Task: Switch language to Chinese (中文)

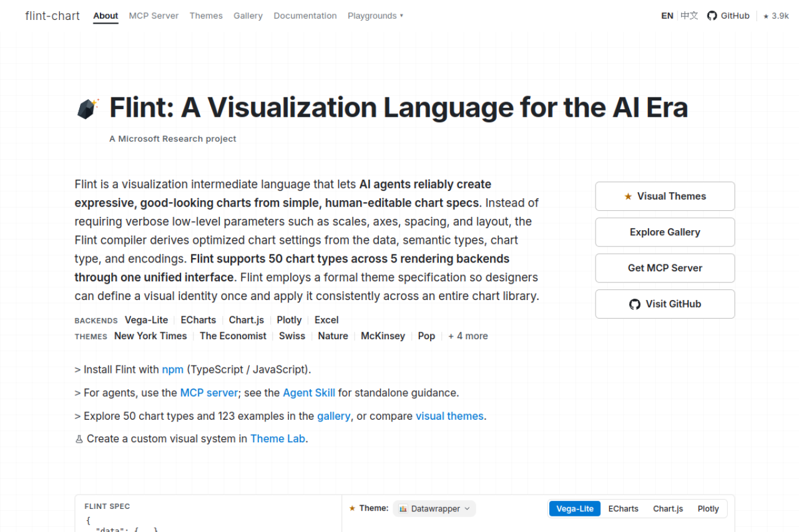Action: [689, 16]
